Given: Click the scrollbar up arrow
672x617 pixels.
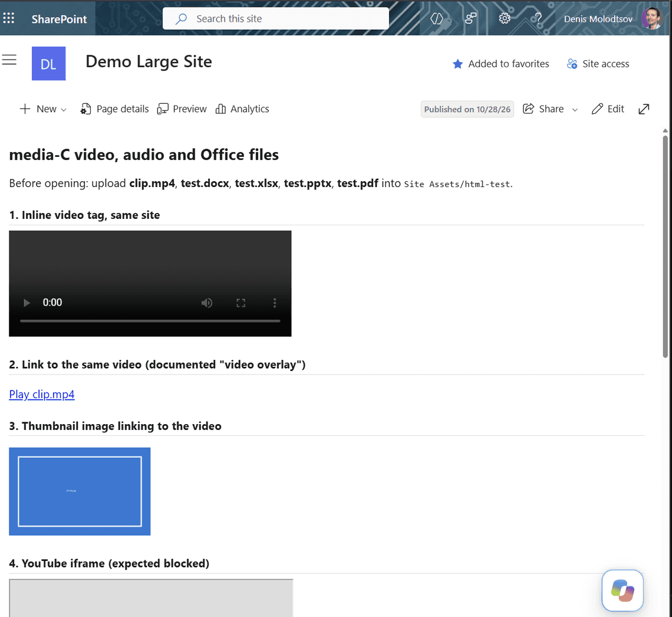Looking at the screenshot, I should 665,130.
